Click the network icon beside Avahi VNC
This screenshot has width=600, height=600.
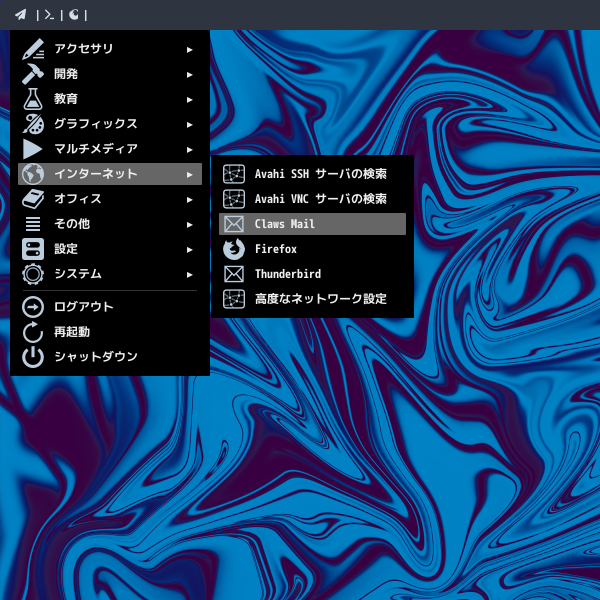pos(234,199)
